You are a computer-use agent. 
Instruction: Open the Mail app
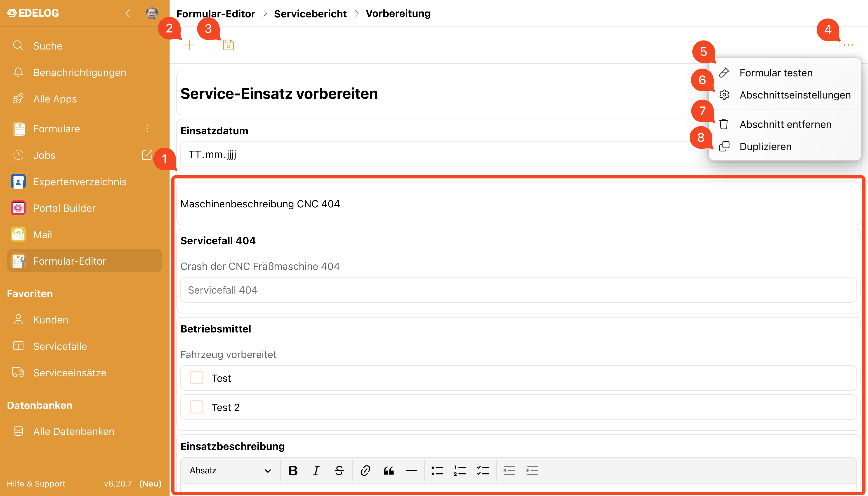click(x=84, y=235)
